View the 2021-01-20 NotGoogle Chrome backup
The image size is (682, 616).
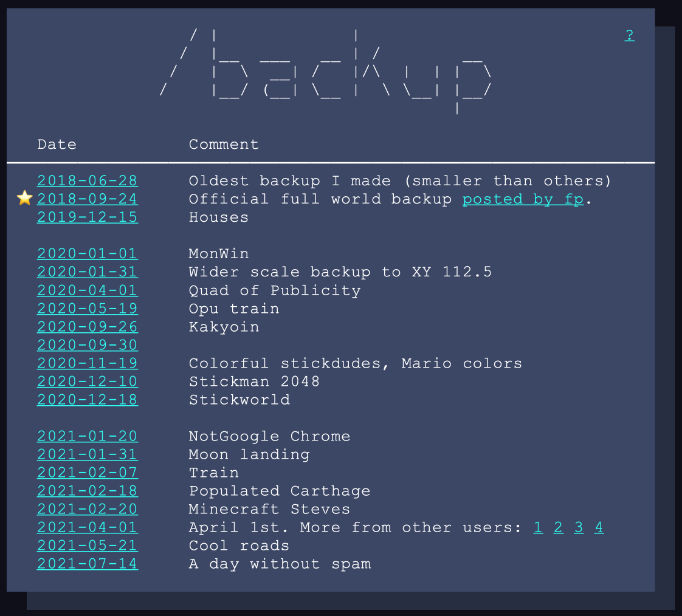pos(87,436)
